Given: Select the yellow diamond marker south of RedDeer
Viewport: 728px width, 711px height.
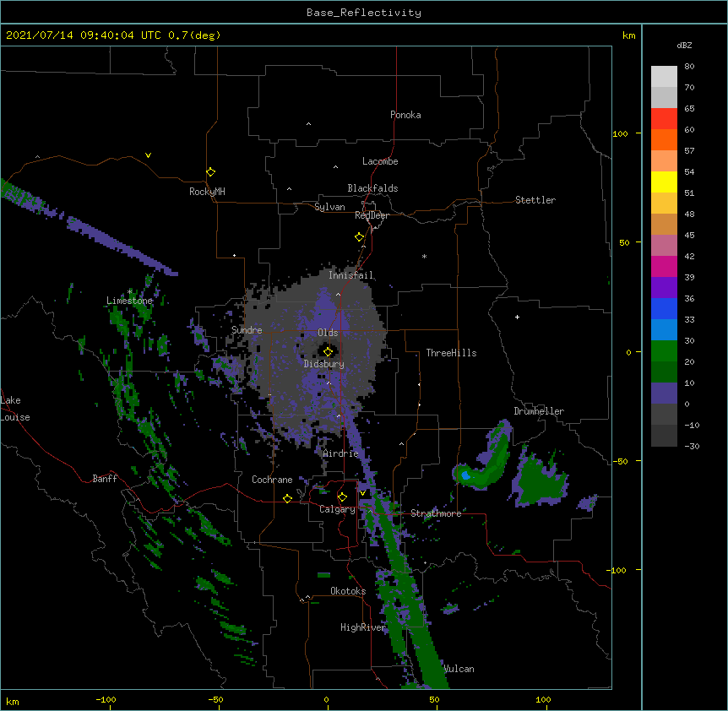Looking at the screenshot, I should pos(359,237).
